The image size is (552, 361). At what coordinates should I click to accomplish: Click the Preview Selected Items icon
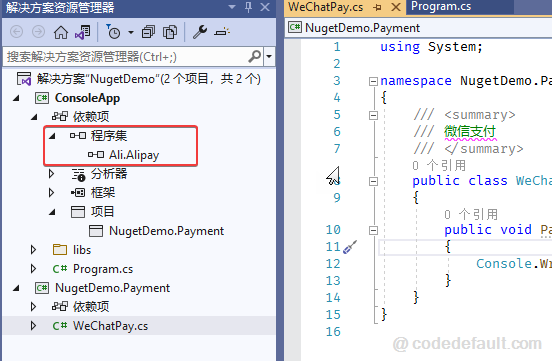(222, 32)
